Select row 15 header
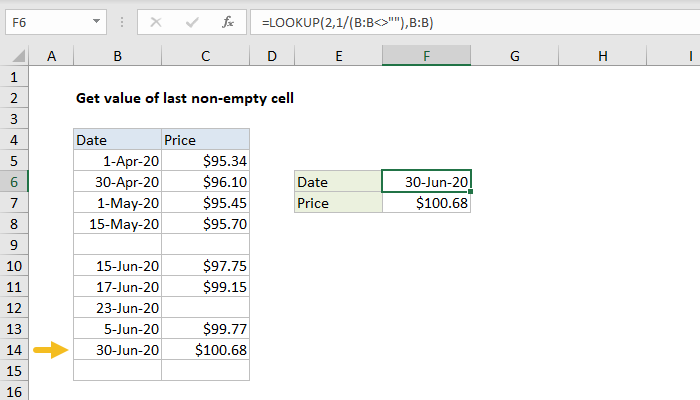The width and height of the screenshot is (700, 400). (x=14, y=371)
